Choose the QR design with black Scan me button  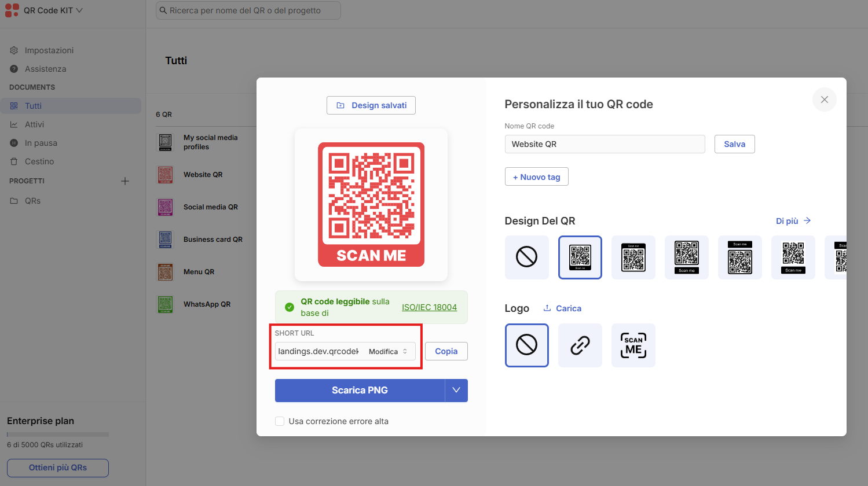(x=687, y=257)
